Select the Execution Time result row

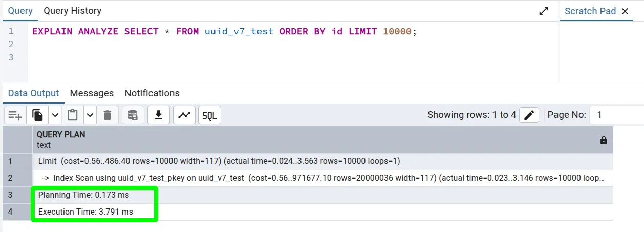85,212
